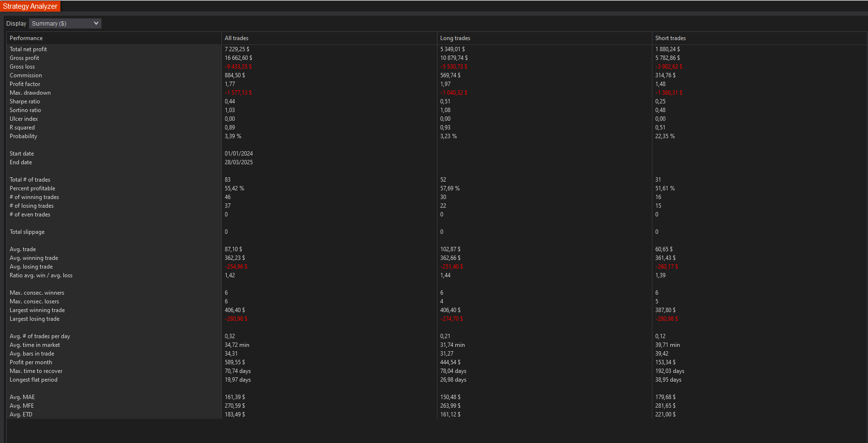Image resolution: width=868 pixels, height=443 pixels.
Task: Select All trades Avg. MAE 161,39 $
Action: (x=235, y=397)
